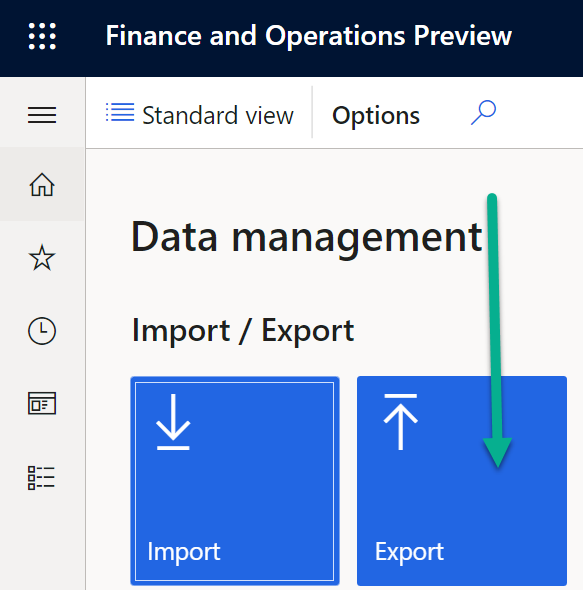This screenshot has height=590, width=583.
Task: Open the Standard view selector
Action: click(x=199, y=115)
